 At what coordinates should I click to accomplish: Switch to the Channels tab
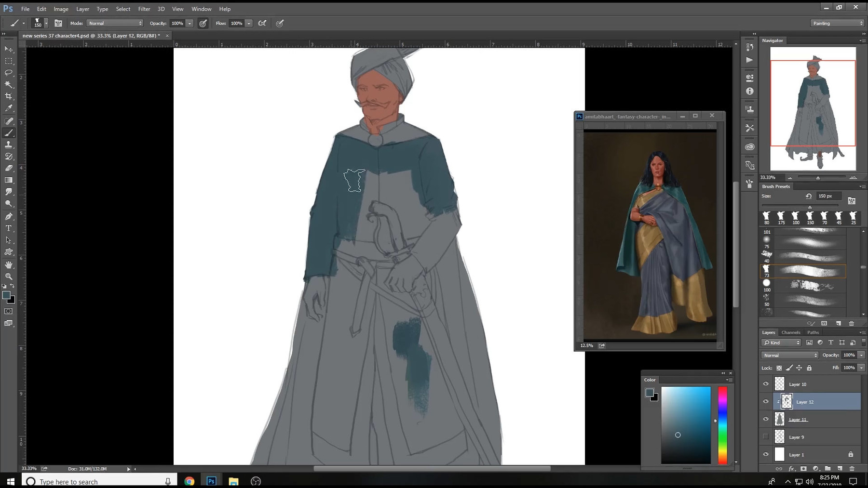click(x=791, y=332)
